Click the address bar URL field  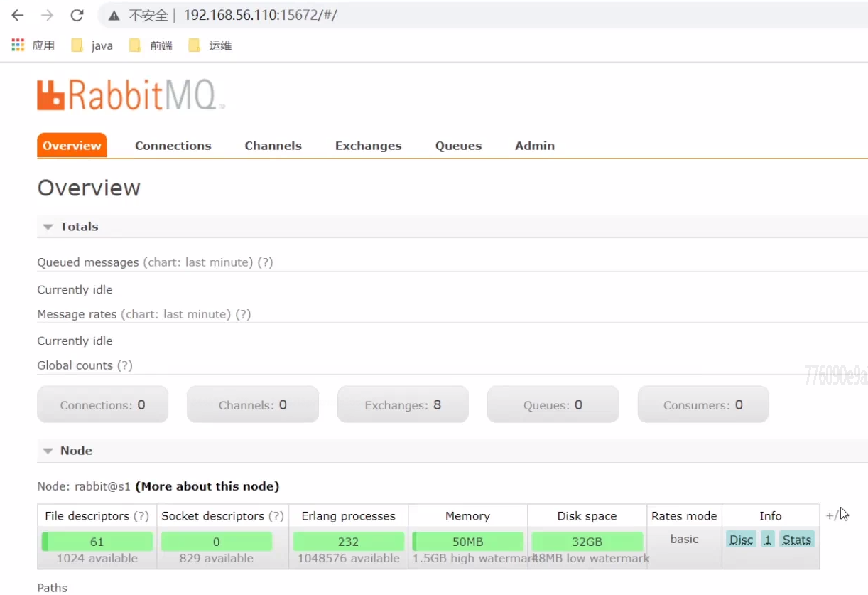pyautogui.click(x=483, y=15)
